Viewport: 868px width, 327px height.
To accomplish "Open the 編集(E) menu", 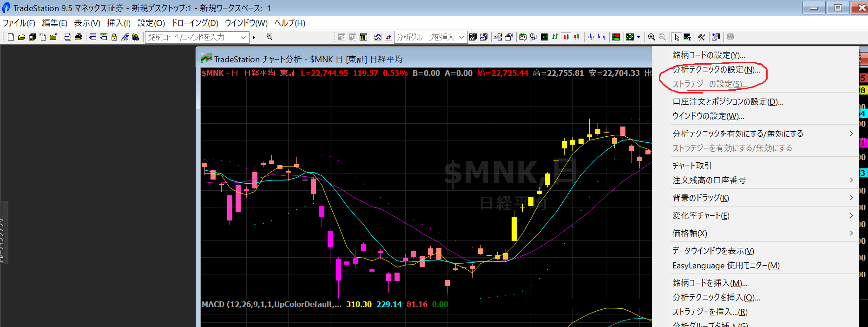I will pyautogui.click(x=55, y=23).
